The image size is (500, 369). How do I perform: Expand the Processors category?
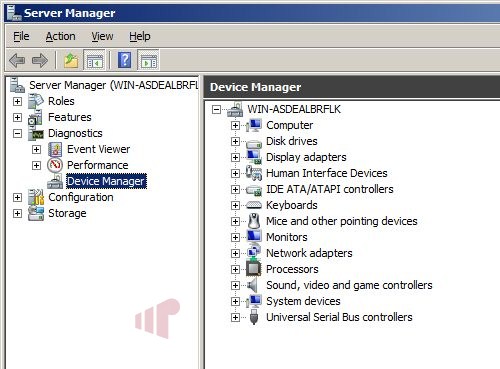(235, 269)
